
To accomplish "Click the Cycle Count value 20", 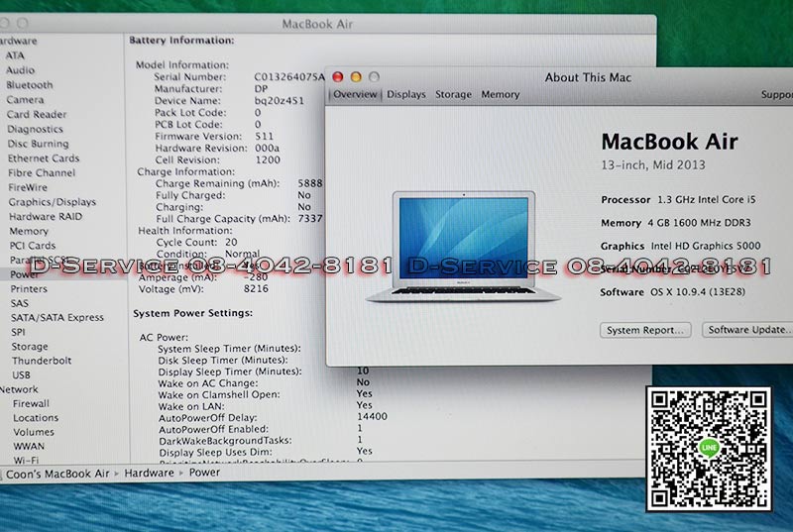I will click(231, 242).
